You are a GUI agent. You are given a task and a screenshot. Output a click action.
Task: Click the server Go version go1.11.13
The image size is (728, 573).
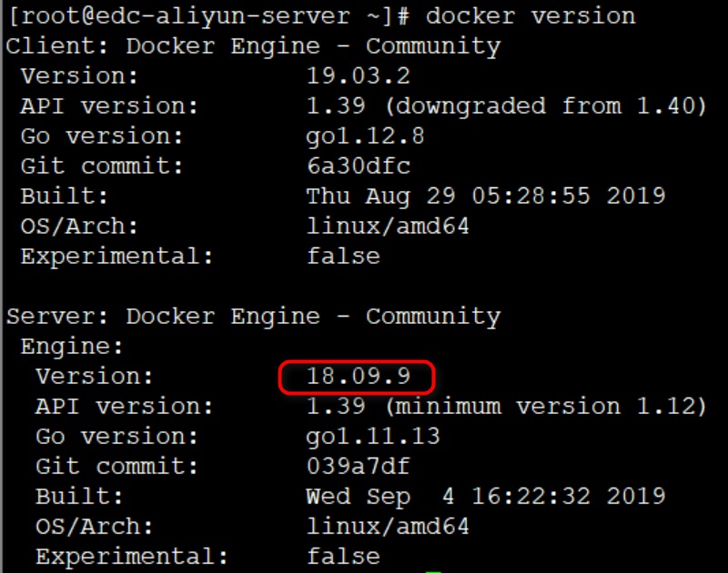(373, 437)
